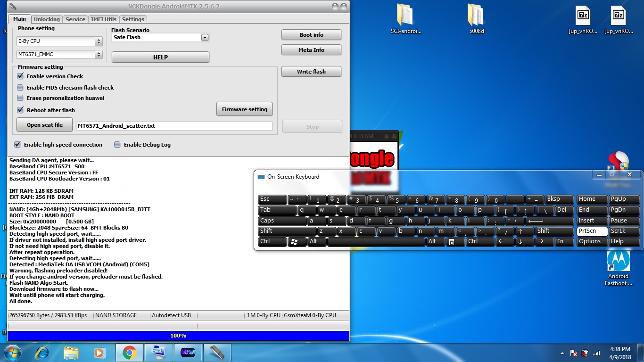
Task: Click the purple GsmXteam taskbar icon
Action: (x=188, y=352)
